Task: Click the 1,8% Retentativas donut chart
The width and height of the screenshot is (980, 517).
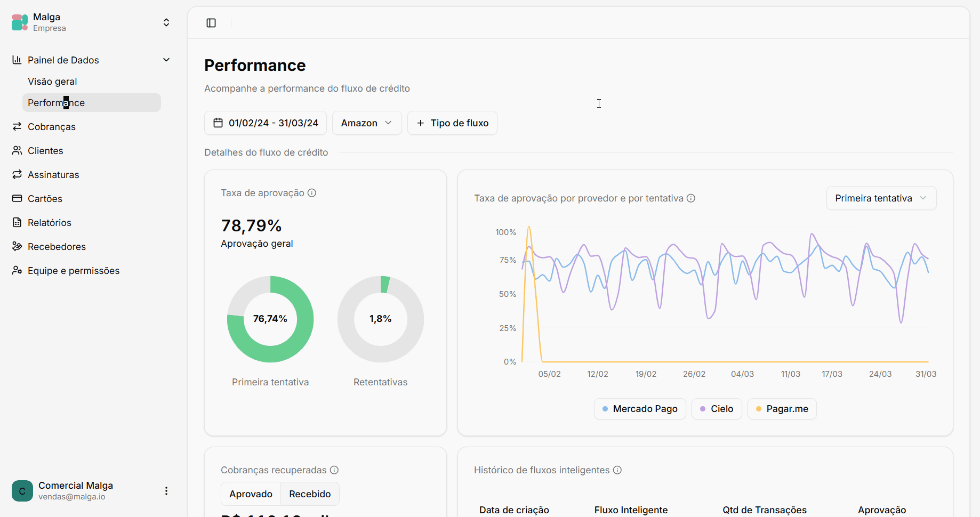Action: 381,319
